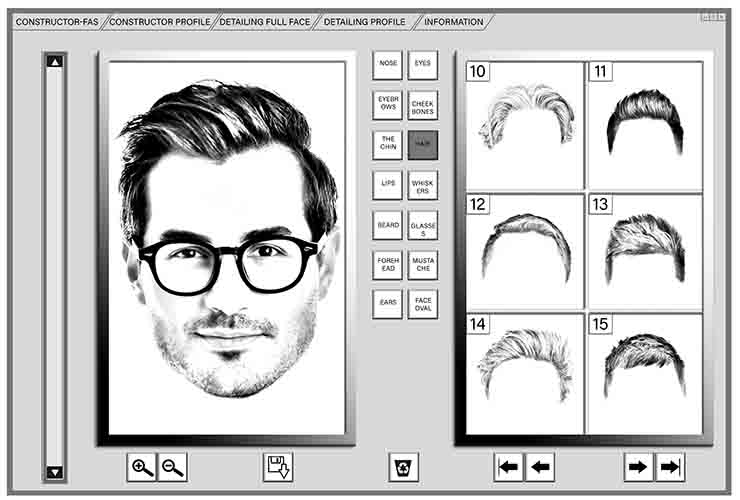
Task: Choose hairstyle thumbnail number 14
Action: [x=525, y=374]
